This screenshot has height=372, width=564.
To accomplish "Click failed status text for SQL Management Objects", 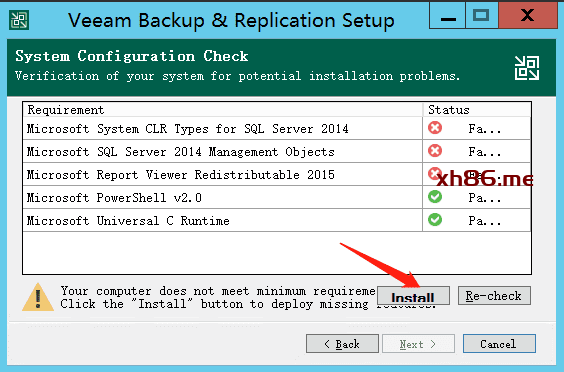I will click(x=485, y=152).
